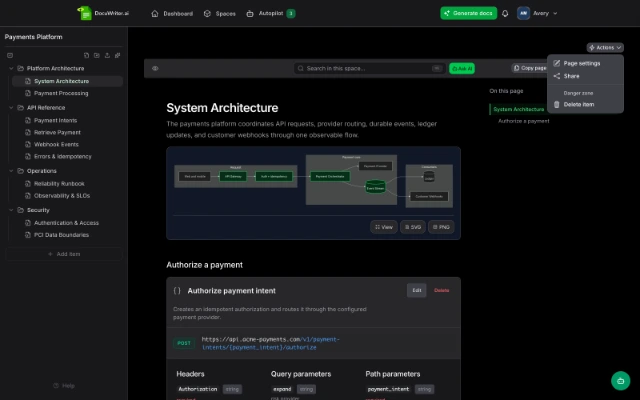This screenshot has width=640, height=400.
Task: Click the Autopilot count badge
Action: (291, 13)
